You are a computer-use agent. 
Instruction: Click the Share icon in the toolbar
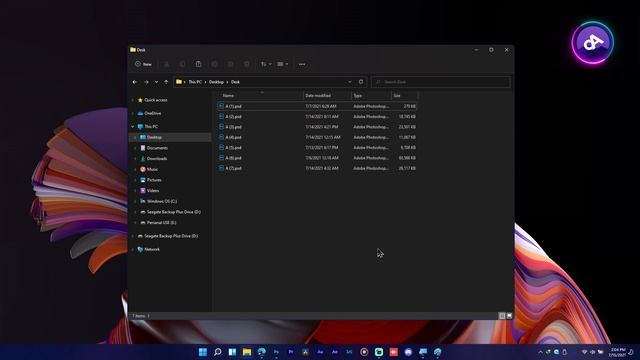click(x=231, y=64)
